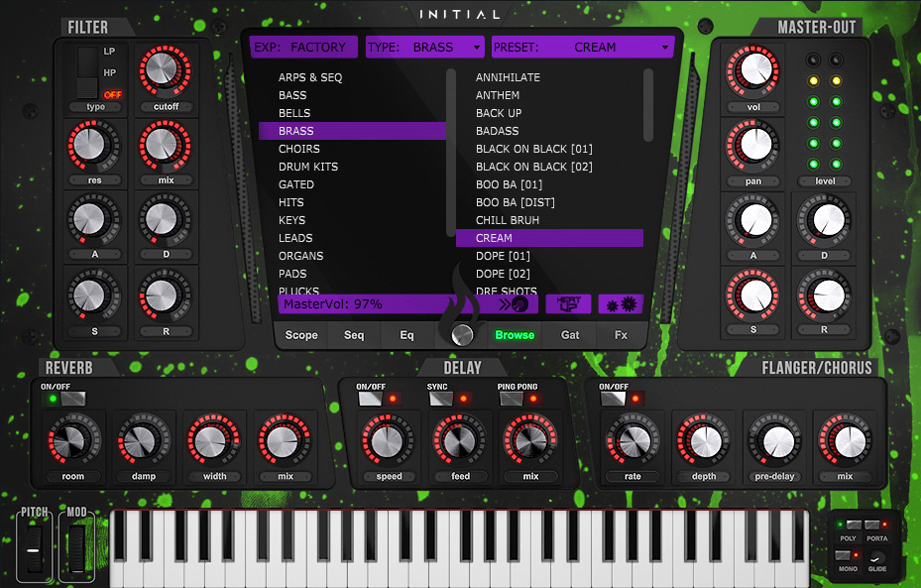This screenshot has width=921, height=588.
Task: Click the MOD wheel
Action: pyautogui.click(x=76, y=549)
